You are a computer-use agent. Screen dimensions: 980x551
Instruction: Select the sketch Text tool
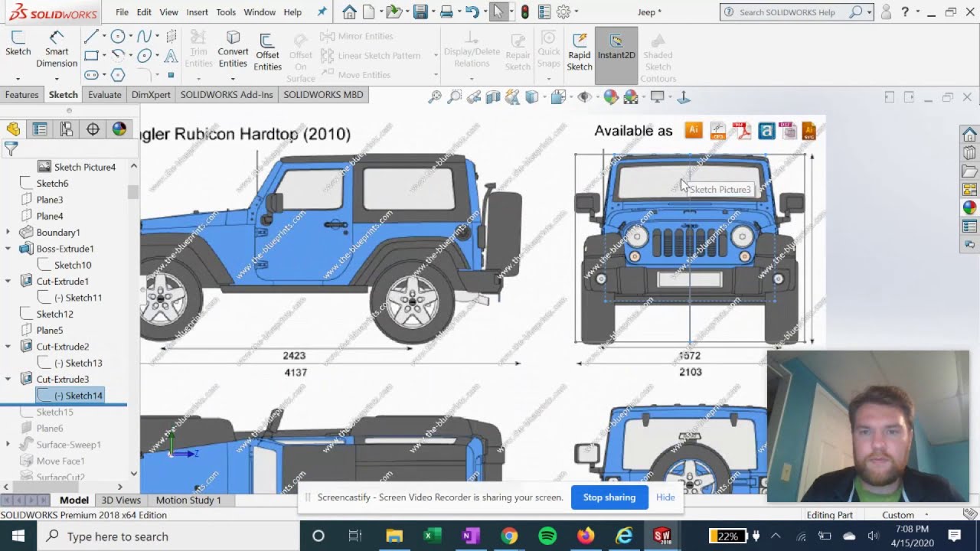click(x=171, y=56)
